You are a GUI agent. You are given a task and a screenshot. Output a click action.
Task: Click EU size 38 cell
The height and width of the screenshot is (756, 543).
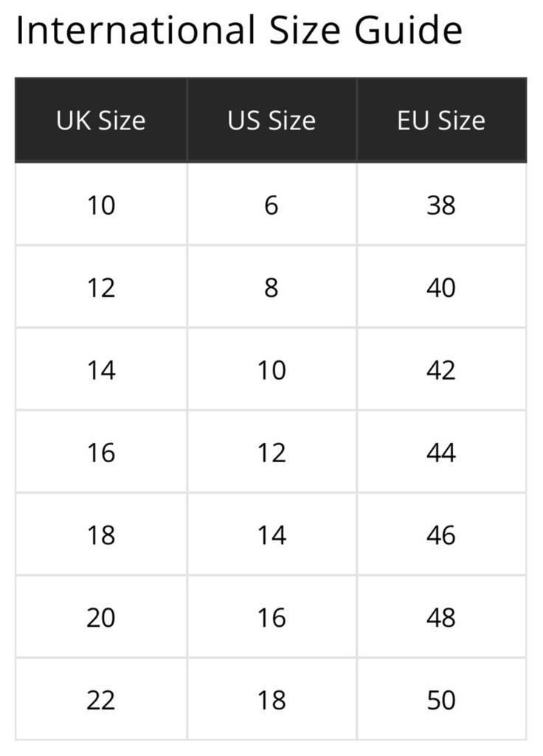(441, 205)
